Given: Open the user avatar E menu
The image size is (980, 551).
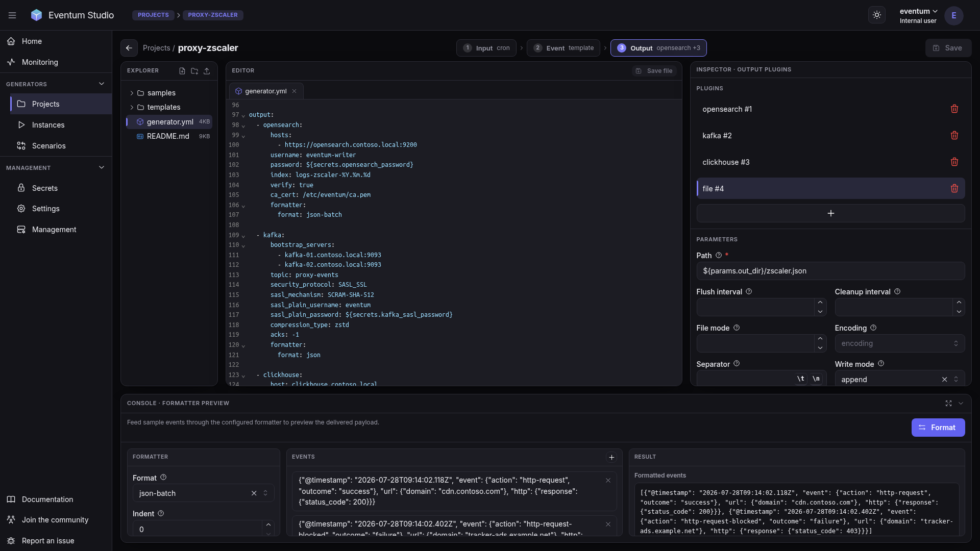Looking at the screenshot, I should [x=953, y=15].
